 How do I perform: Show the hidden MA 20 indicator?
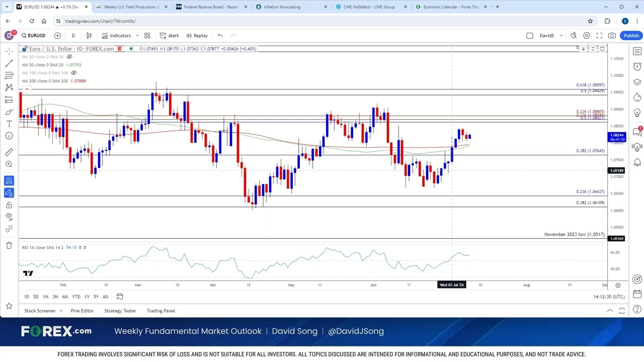click(x=69, y=57)
